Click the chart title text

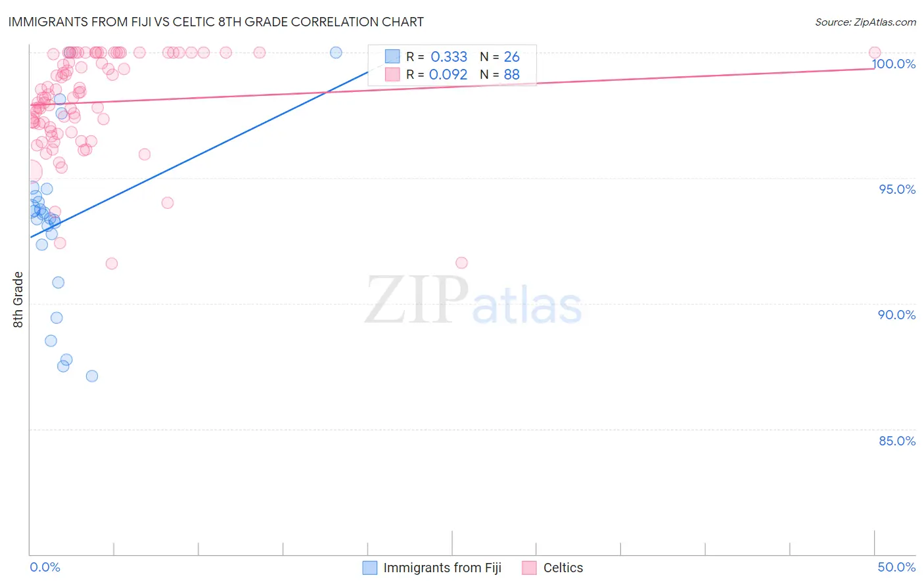[x=216, y=22]
